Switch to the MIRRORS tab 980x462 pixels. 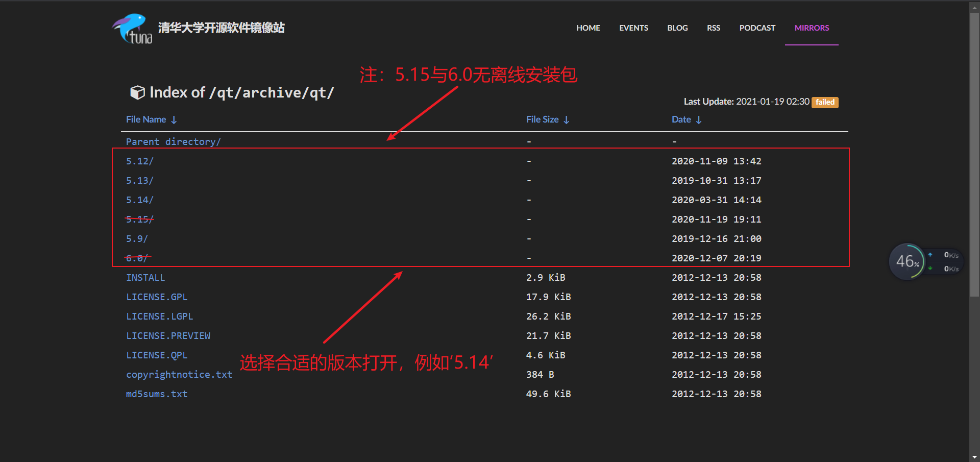[812, 28]
